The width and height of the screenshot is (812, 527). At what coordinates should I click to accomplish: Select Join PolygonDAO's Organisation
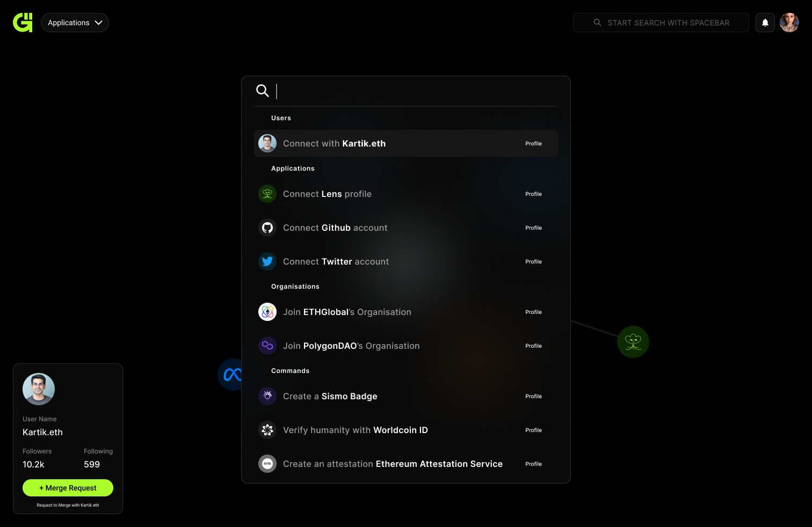point(405,346)
